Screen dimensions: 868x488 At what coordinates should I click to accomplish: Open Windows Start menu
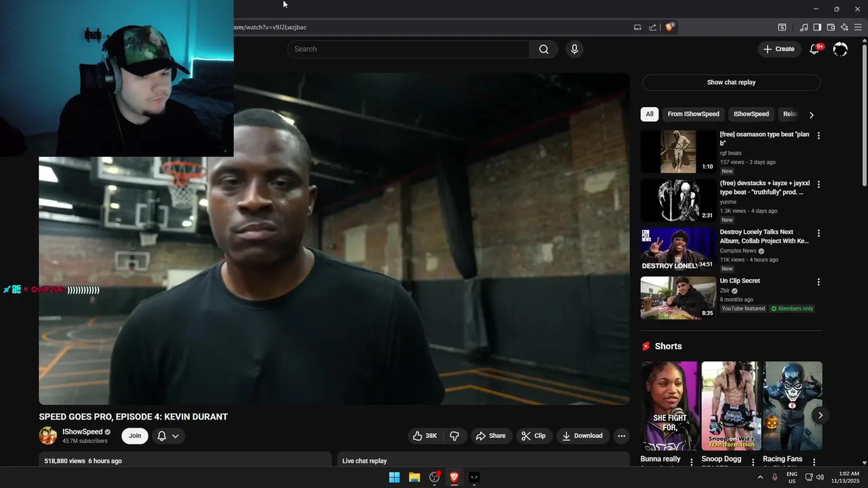click(394, 477)
